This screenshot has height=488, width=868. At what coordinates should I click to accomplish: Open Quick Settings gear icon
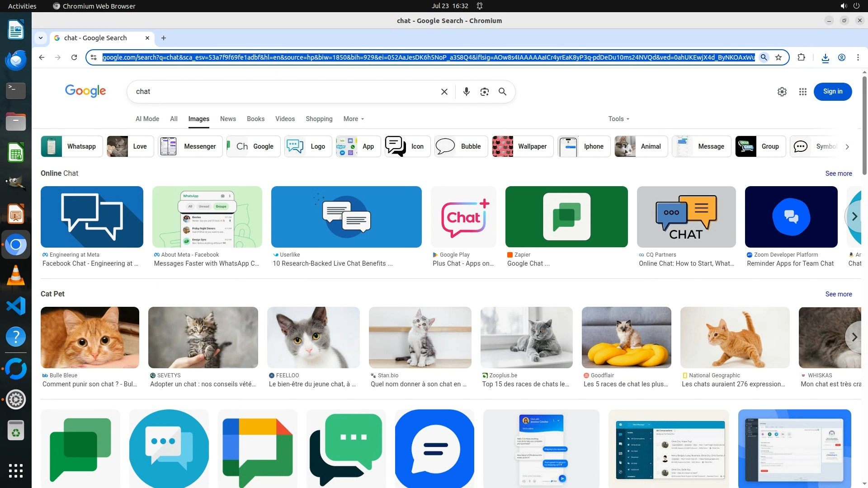[782, 92]
